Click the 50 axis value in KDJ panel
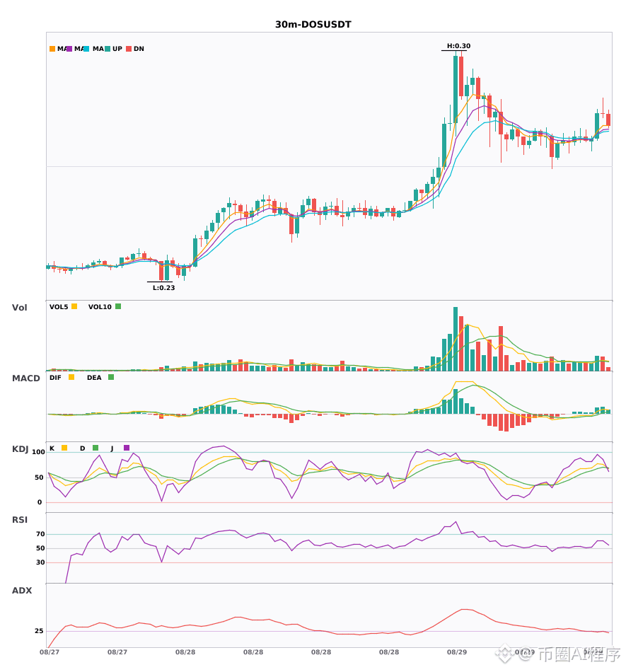The image size is (626, 672). (x=39, y=477)
